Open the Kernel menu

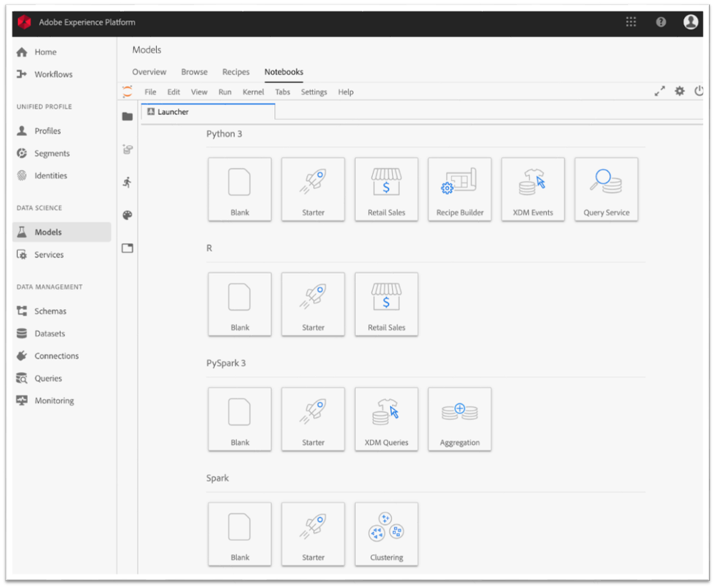[x=253, y=92]
